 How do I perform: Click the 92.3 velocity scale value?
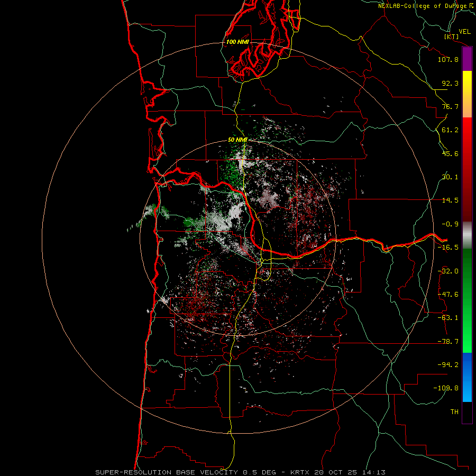(450, 83)
